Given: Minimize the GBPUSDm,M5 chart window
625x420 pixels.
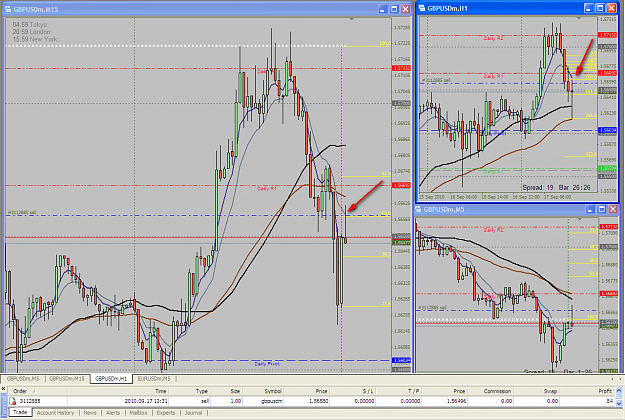Looking at the screenshot, I should pos(590,209).
